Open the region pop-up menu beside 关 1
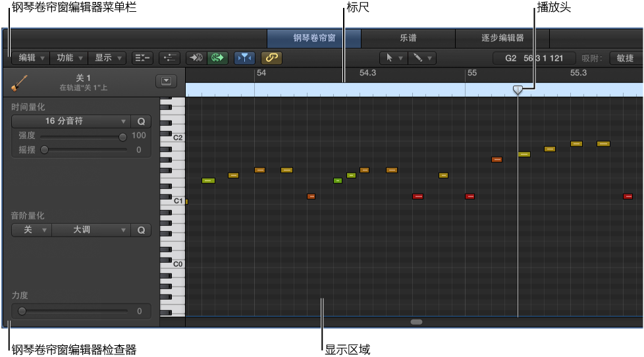Viewport: 644px width, 357px height. point(167,81)
